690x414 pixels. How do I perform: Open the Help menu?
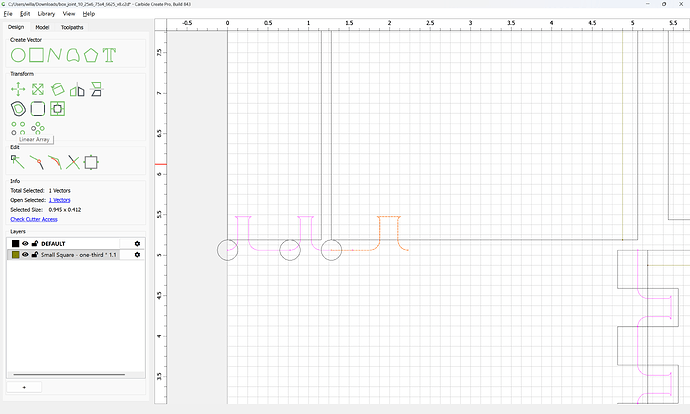pyautogui.click(x=88, y=14)
